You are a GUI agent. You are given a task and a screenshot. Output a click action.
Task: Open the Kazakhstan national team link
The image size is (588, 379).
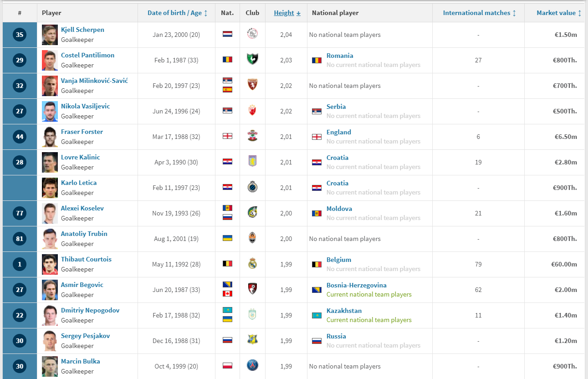coord(344,311)
